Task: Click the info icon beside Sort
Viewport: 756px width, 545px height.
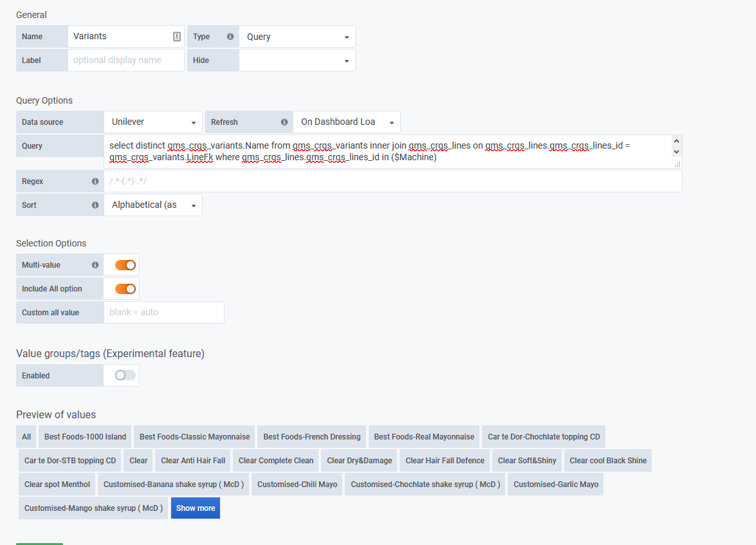Action: coord(94,205)
